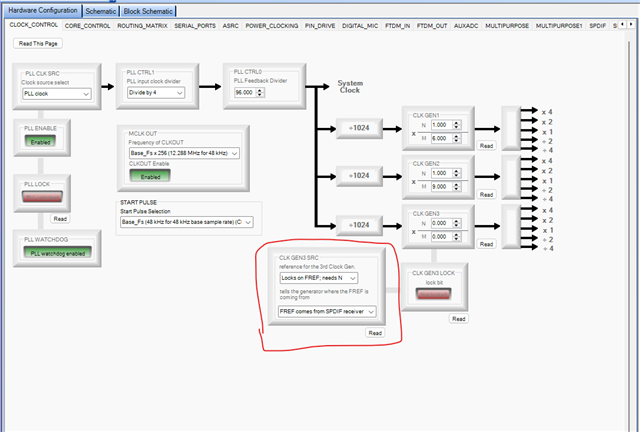Image resolution: width=640 pixels, height=432 pixels.
Task: Go to the SERIAL_PORTS tab
Action: [x=195, y=26]
